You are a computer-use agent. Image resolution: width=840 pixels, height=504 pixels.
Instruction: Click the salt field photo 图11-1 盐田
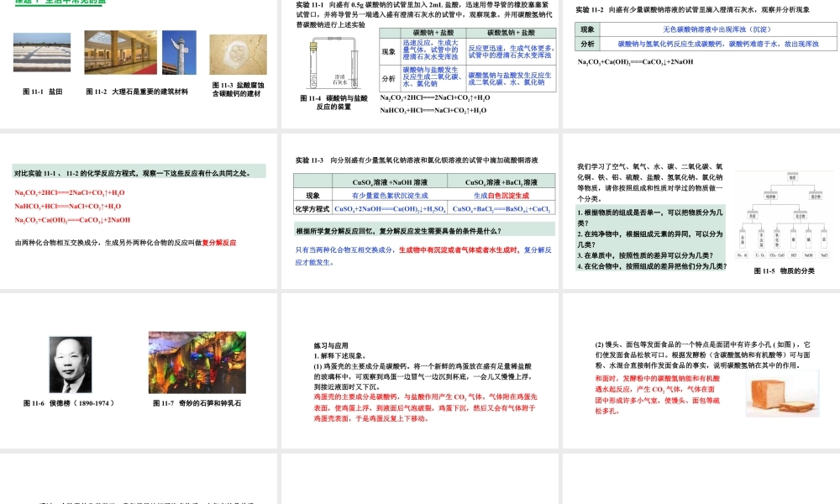point(44,52)
